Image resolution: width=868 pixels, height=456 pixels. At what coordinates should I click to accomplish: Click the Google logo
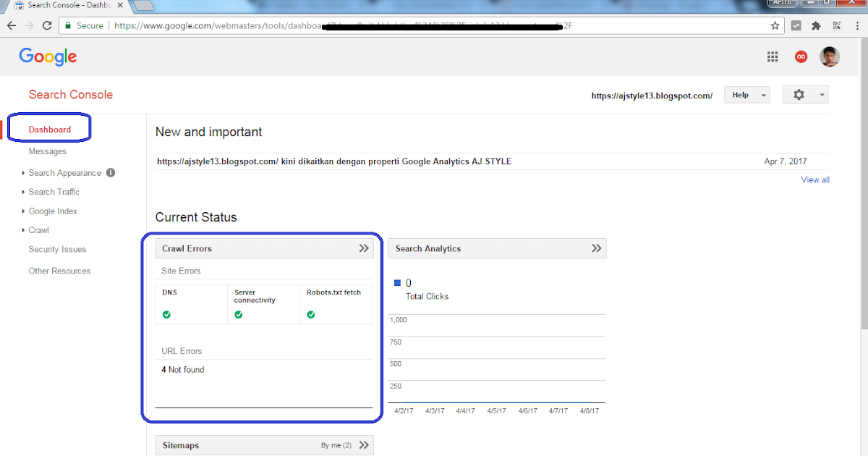48,56
